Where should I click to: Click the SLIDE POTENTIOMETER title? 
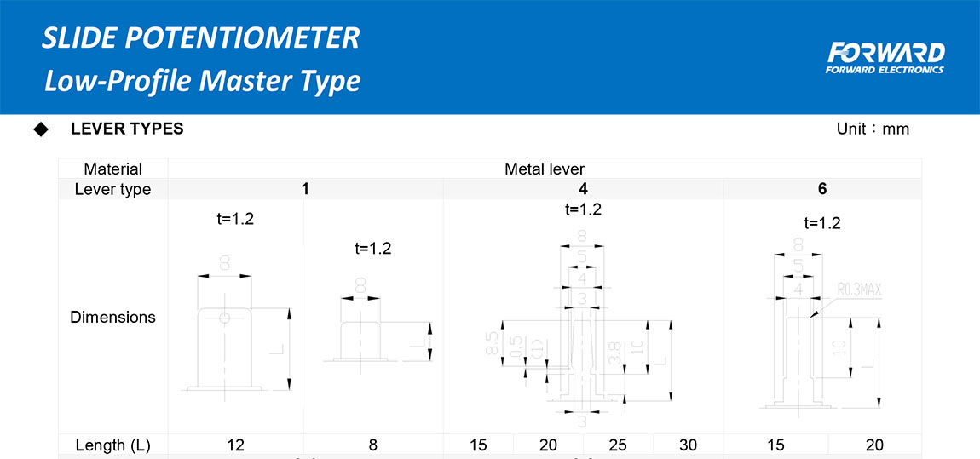pyautogui.click(x=201, y=38)
